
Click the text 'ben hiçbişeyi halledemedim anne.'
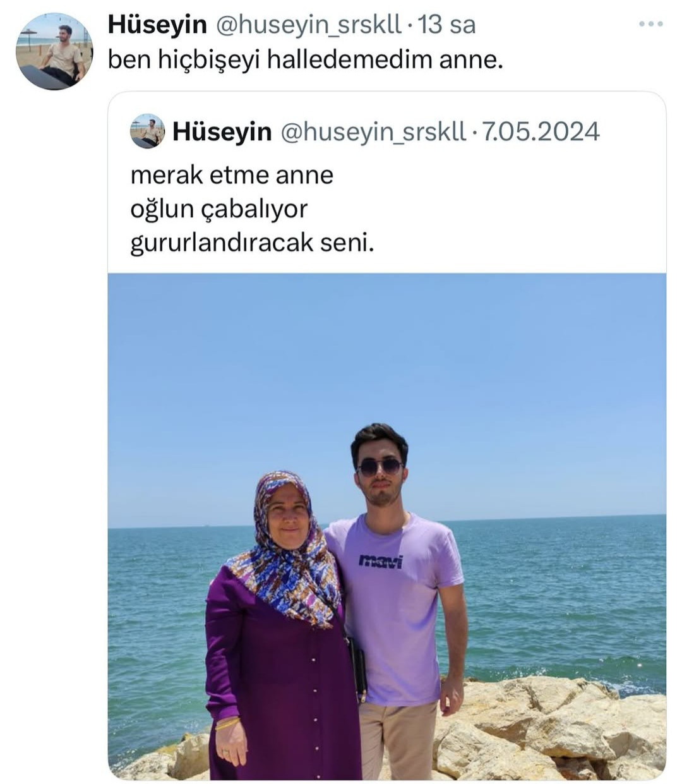[306, 60]
